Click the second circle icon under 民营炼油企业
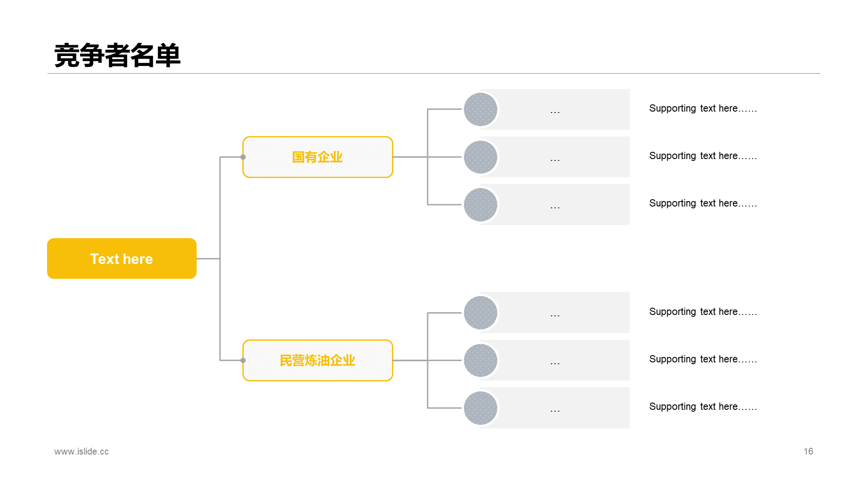 point(481,360)
